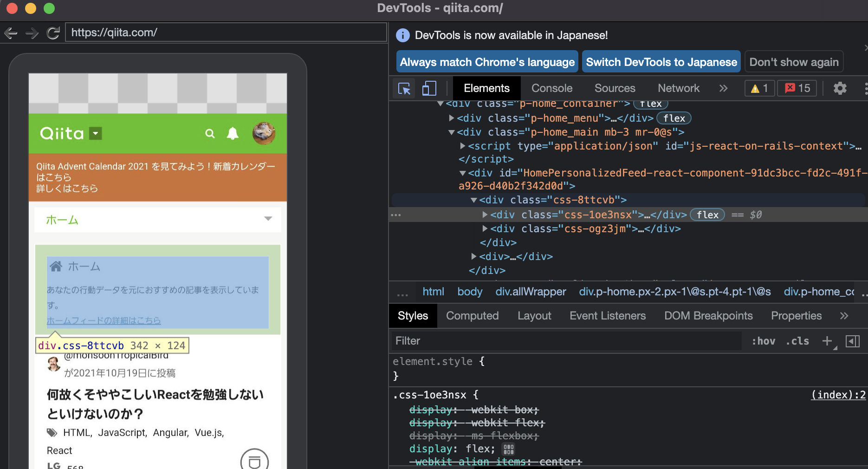Viewport: 868px width, 469px height.
Task: Open the React article title link
Action: 155,404
